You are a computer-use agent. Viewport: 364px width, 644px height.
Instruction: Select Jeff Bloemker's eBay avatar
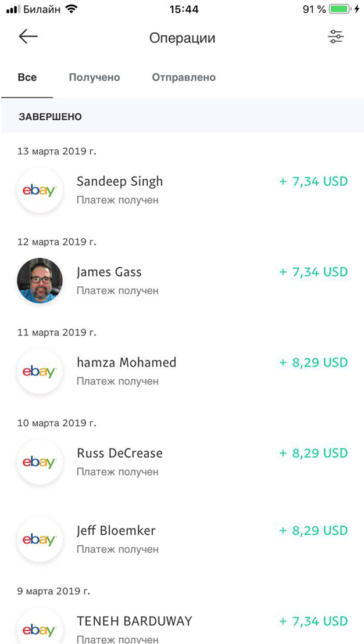tap(40, 539)
